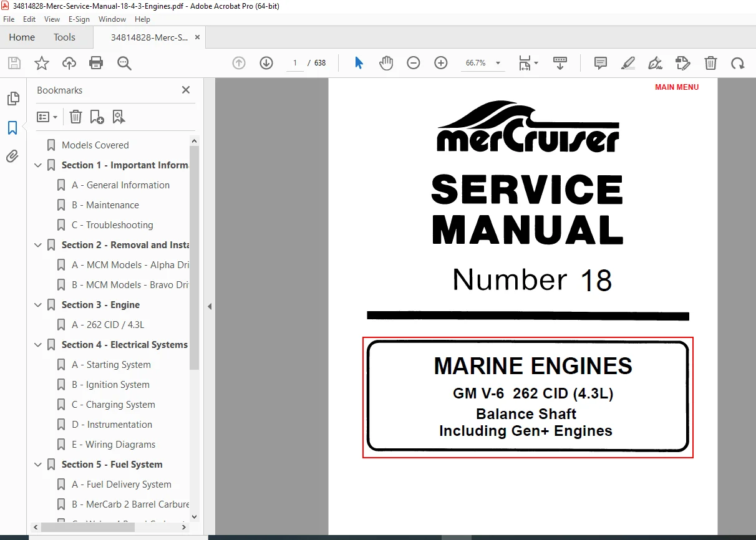756x540 pixels.
Task: Collapse the Section 3 - Engine bookmark
Action: click(38, 305)
